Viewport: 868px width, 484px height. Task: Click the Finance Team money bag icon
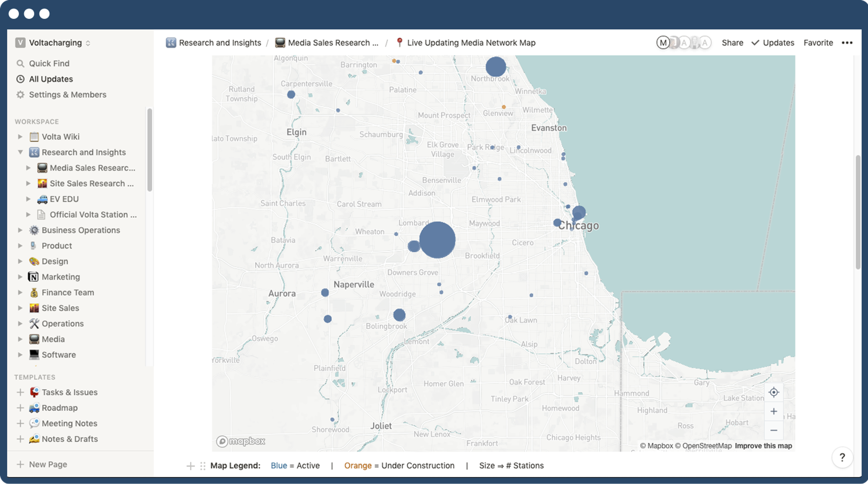34,292
